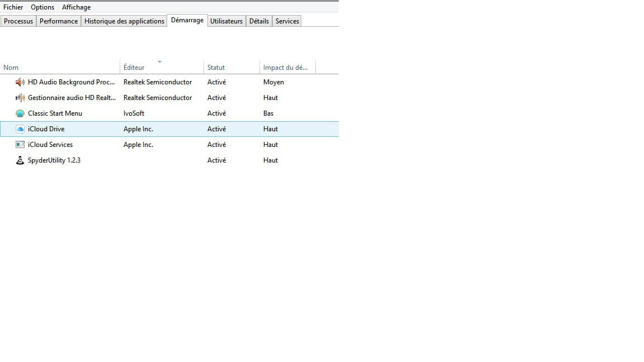Click the Bas impact value

[x=268, y=113]
